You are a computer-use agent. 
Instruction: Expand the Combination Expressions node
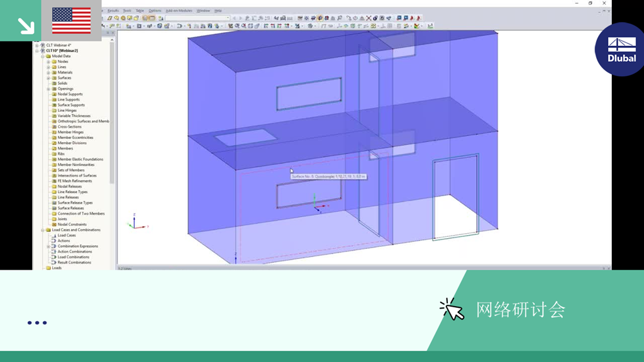coord(48,246)
